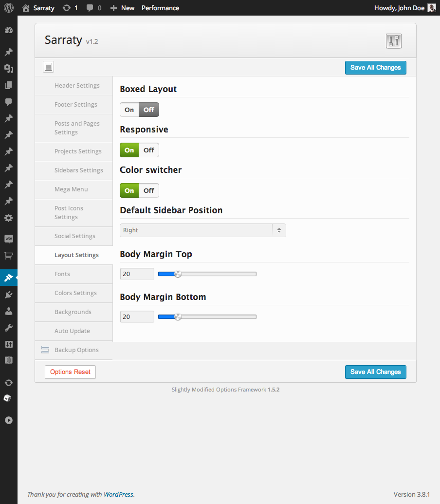This screenshot has width=440, height=504.
Task: Expand the New content menu in admin bar
Action: point(123,8)
